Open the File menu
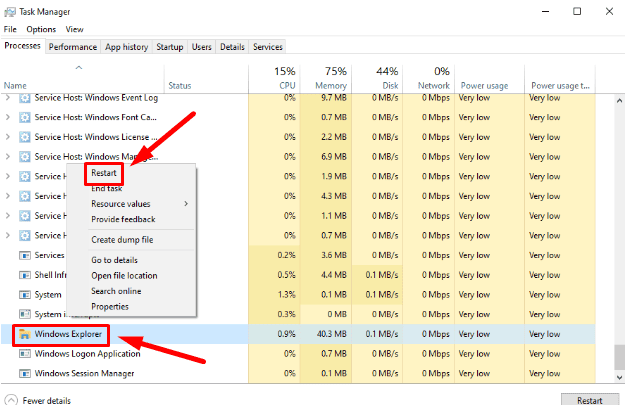The width and height of the screenshot is (626, 405). tap(10, 30)
